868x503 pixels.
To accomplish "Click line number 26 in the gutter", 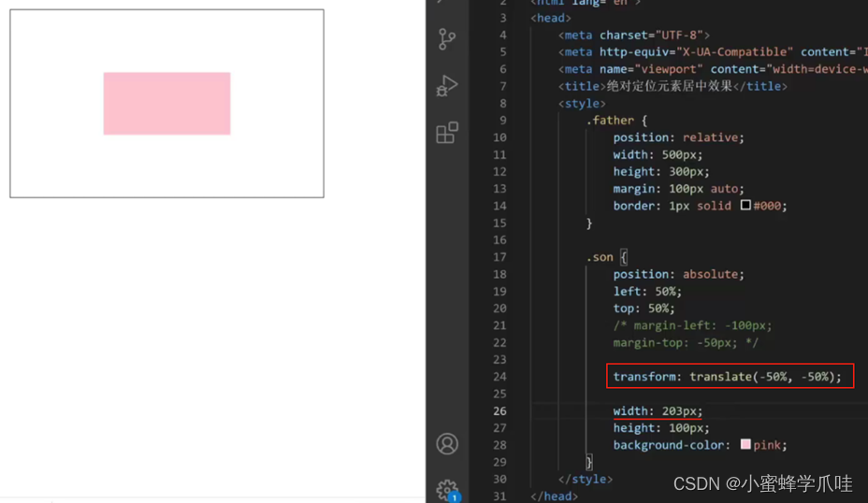I will coord(499,411).
